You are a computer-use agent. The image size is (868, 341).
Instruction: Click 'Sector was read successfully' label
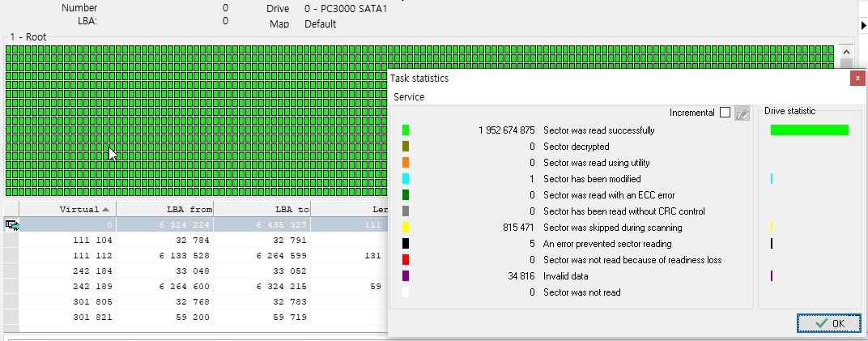point(599,130)
